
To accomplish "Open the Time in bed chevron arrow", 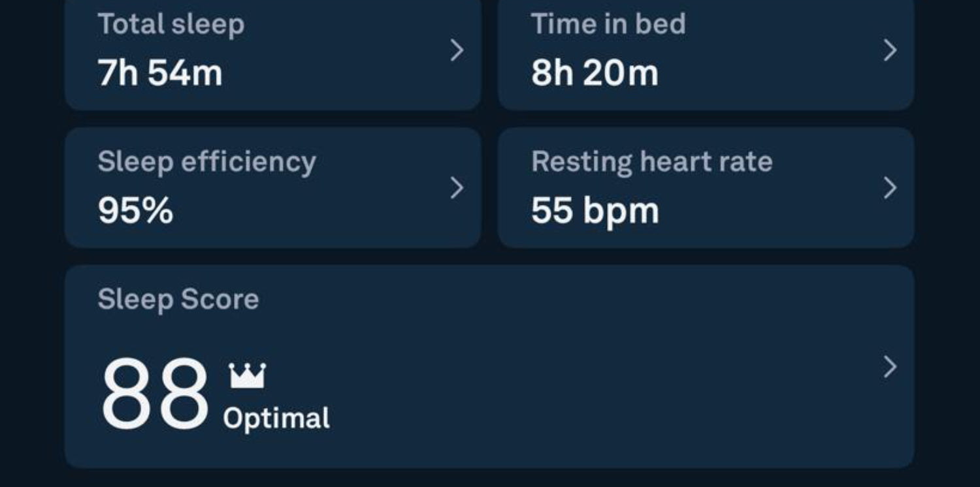I will click(x=890, y=50).
